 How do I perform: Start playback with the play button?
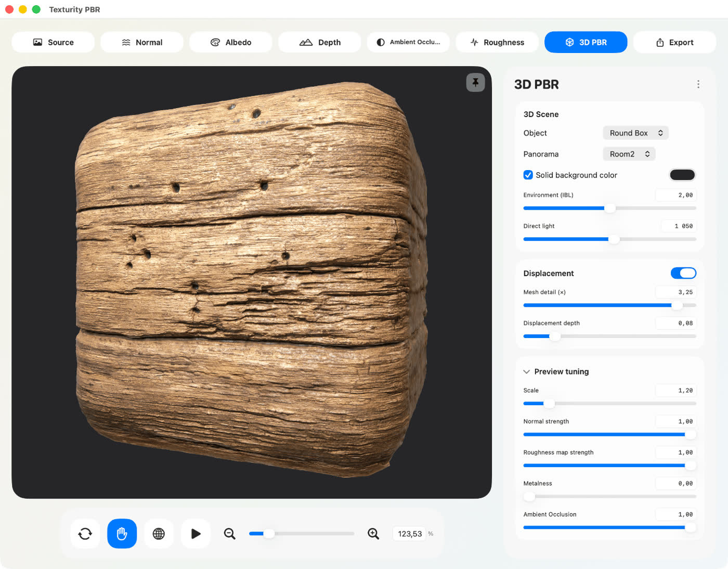coord(196,534)
